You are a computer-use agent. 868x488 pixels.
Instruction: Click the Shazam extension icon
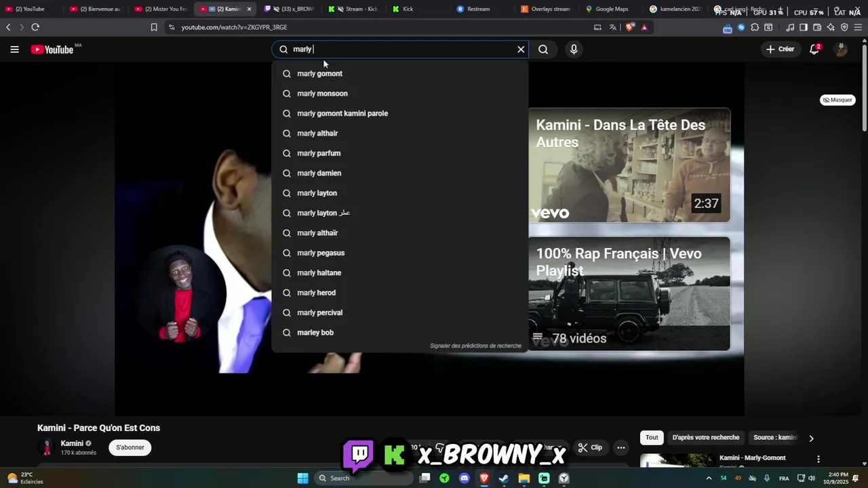coord(741,27)
